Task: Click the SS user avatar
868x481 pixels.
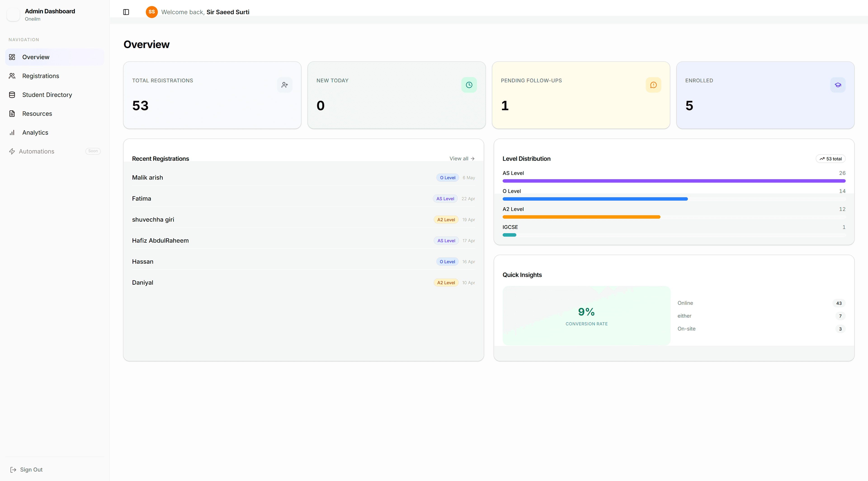Action: coord(152,12)
